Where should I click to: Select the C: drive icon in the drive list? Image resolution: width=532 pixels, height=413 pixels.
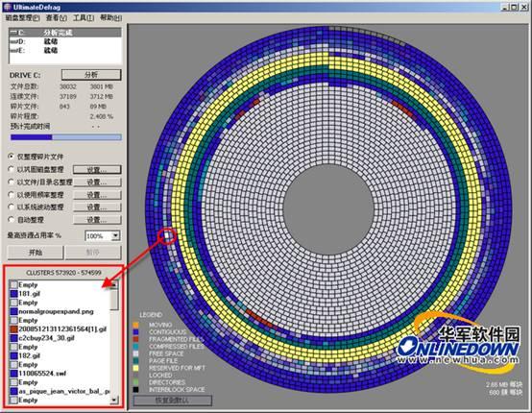13,33
